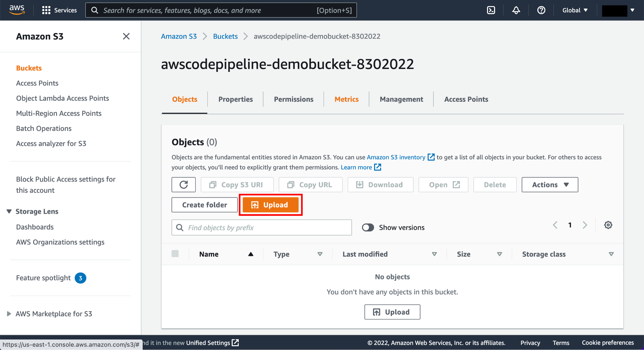644x350 pixels.
Task: Refresh the objects list
Action: click(x=184, y=185)
